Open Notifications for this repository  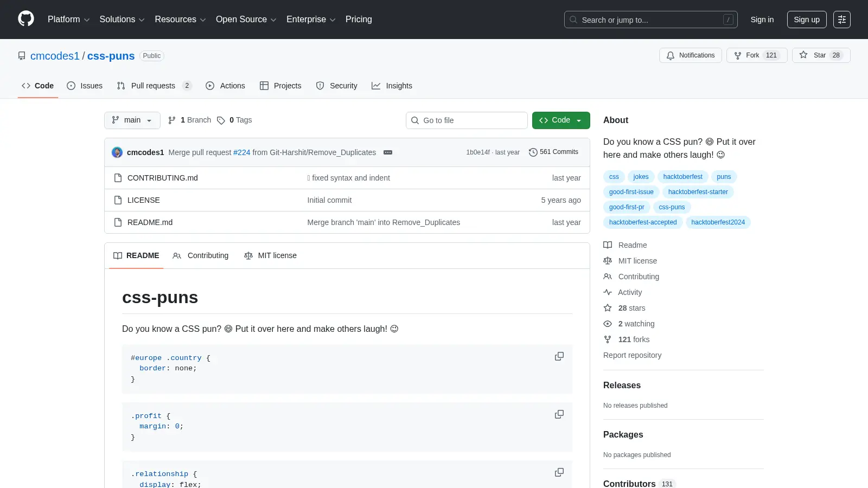coord(691,55)
